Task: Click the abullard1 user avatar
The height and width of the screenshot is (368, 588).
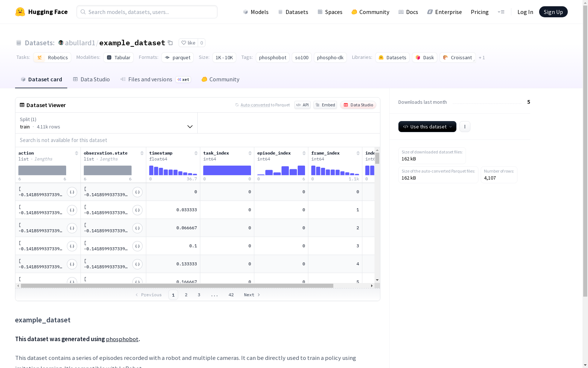Action: (61, 43)
